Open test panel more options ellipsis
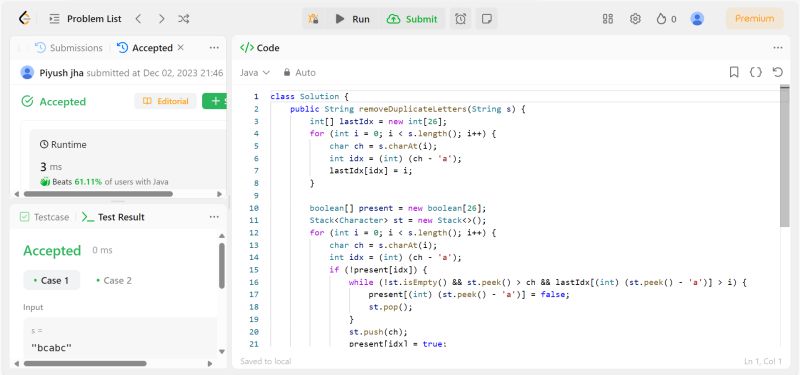 click(214, 217)
